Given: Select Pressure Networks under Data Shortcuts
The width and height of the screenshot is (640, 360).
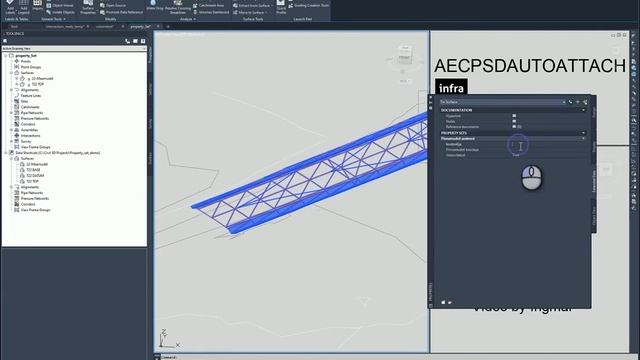Looking at the screenshot, I should [35, 198].
